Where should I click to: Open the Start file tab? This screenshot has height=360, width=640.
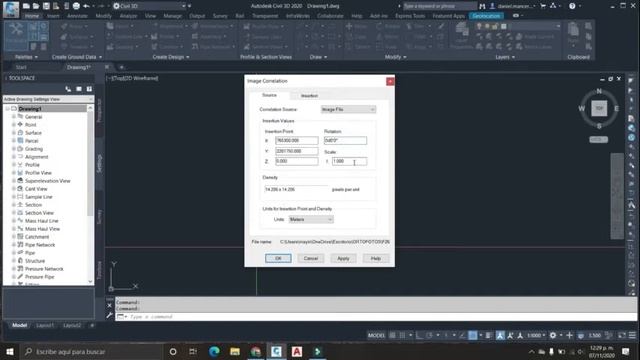[x=21, y=67]
